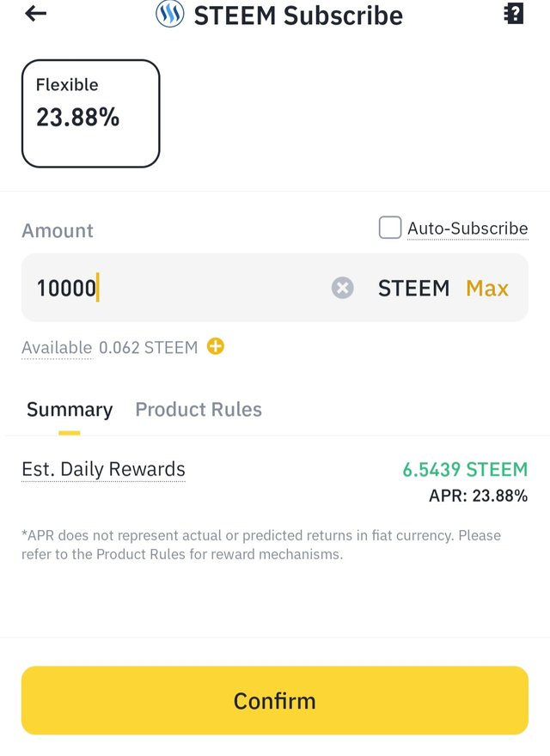
Task: Clear the amount with the X icon
Action: 343,288
